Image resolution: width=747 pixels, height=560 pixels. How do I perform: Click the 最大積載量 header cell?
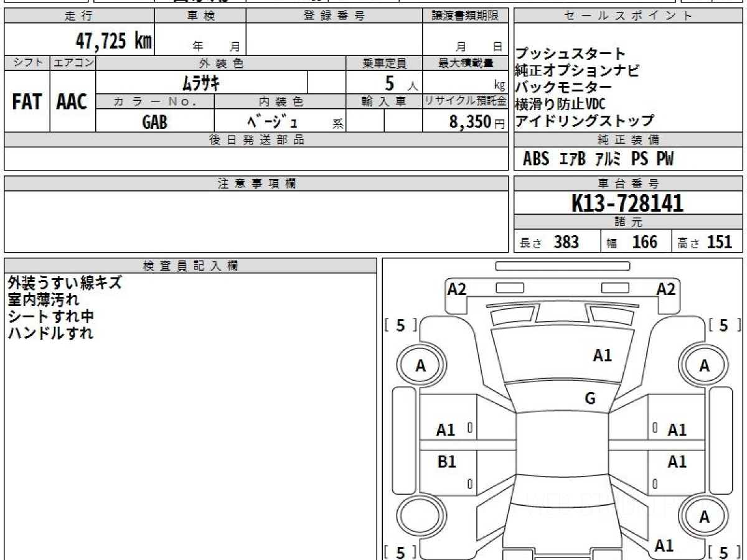pos(466,63)
